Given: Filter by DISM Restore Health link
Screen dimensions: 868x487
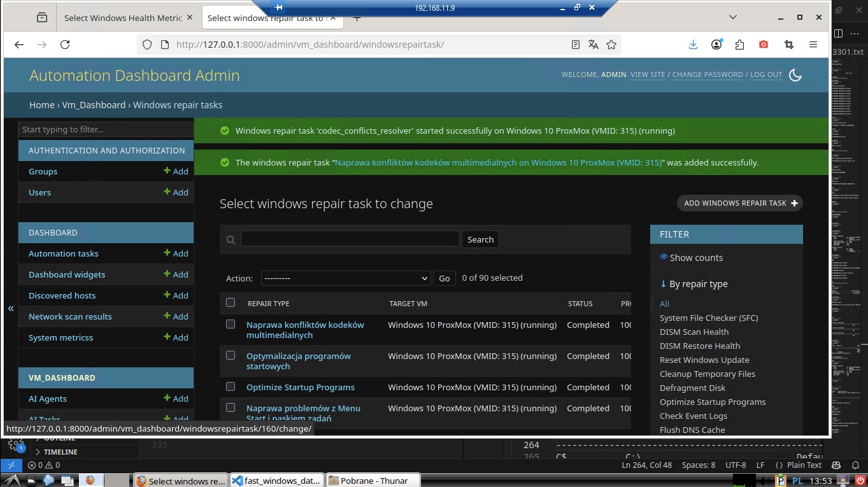Looking at the screenshot, I should tap(699, 346).
